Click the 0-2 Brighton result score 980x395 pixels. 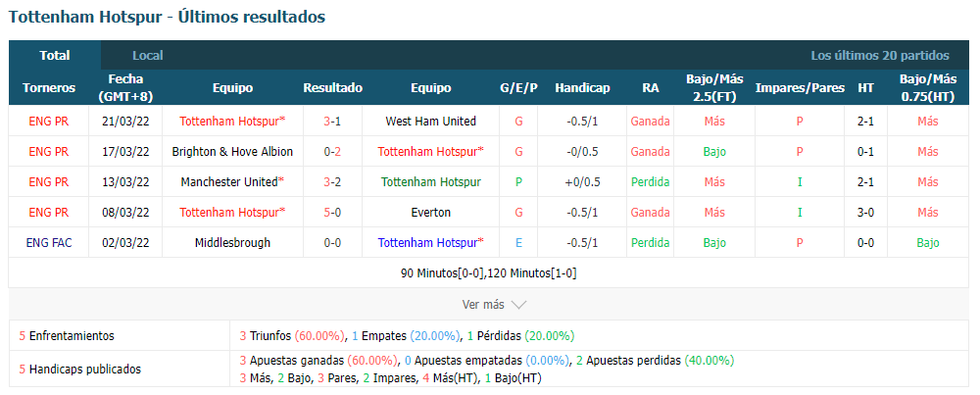coord(332,151)
